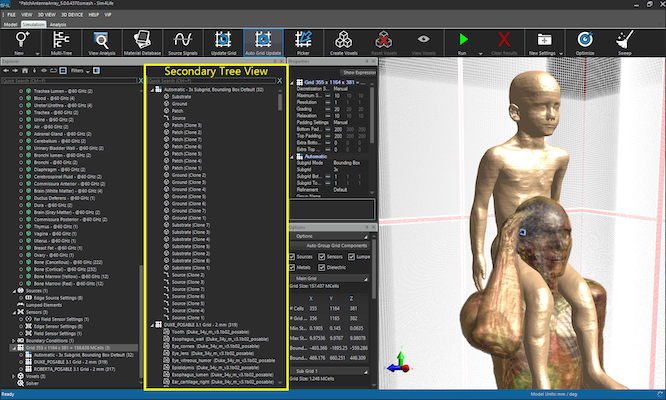Switch to the Model tab
Screen dimensions: 666x400
click(10, 25)
